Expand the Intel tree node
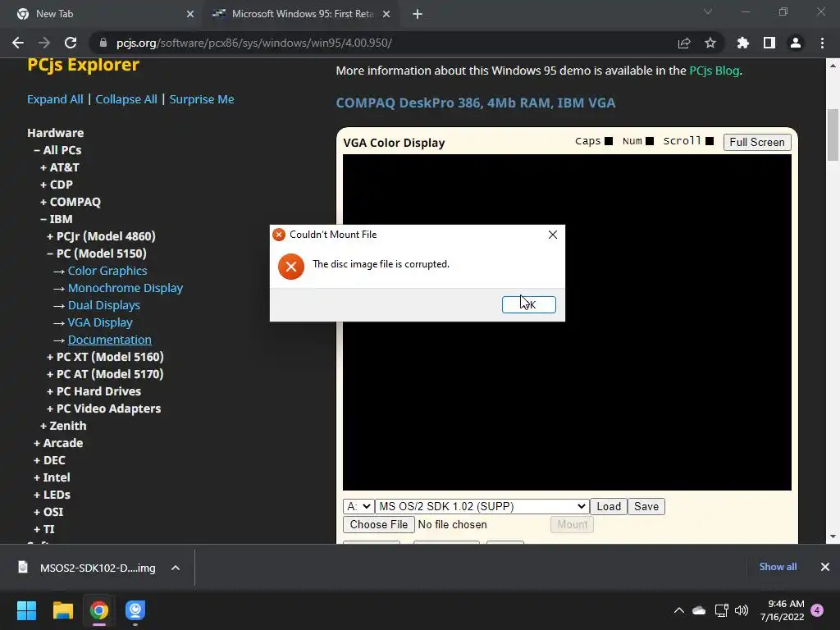 52,477
